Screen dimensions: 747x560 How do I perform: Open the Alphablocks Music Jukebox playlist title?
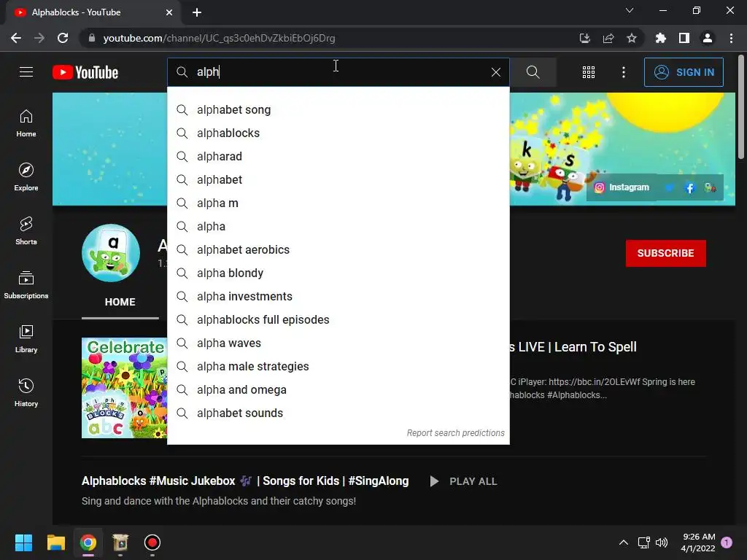(x=245, y=481)
